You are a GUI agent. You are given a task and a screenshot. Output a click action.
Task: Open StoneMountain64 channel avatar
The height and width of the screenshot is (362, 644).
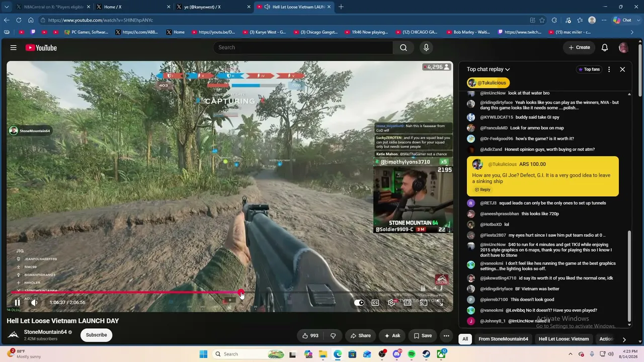(x=14, y=335)
